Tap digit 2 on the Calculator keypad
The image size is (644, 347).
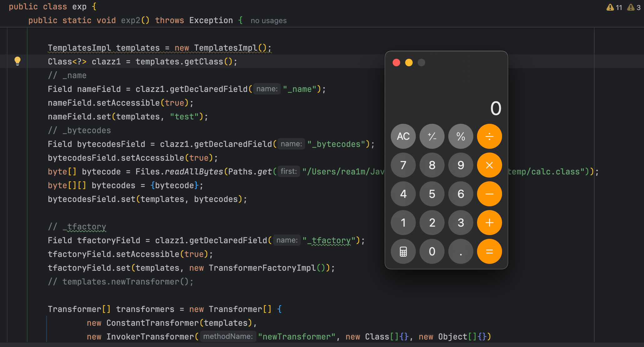[x=432, y=223]
